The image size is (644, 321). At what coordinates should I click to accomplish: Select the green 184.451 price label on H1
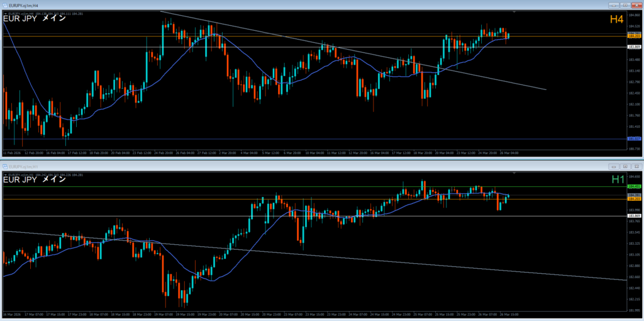pos(634,187)
